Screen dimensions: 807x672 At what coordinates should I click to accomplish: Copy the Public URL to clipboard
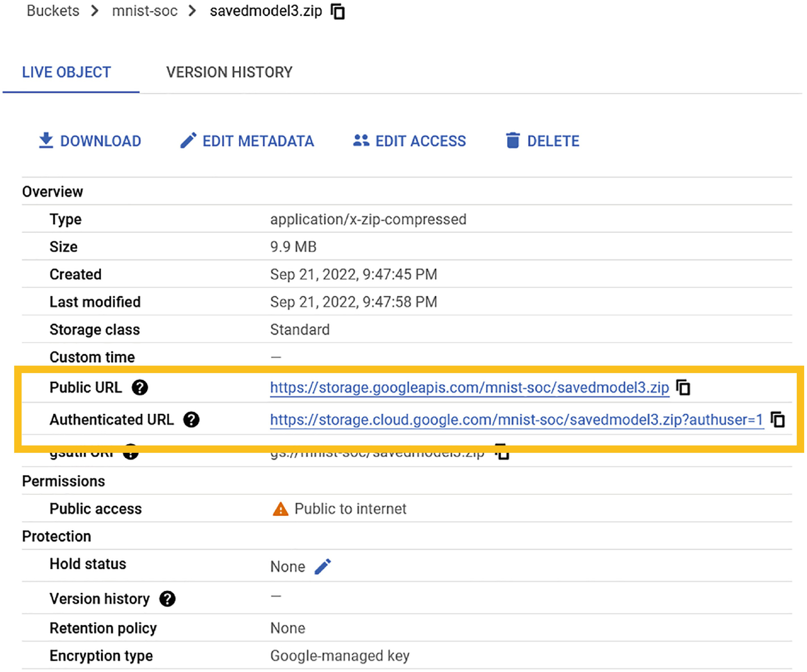click(x=683, y=388)
